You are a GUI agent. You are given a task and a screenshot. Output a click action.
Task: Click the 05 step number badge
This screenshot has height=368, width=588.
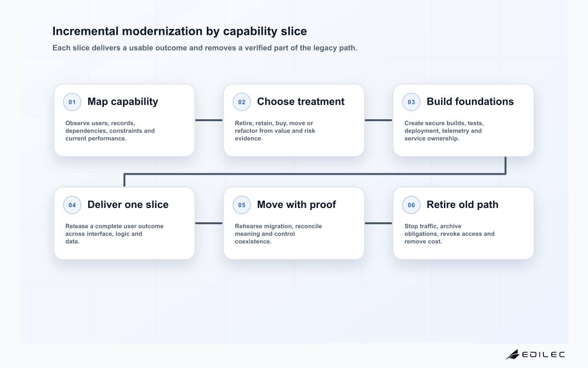pyautogui.click(x=242, y=205)
